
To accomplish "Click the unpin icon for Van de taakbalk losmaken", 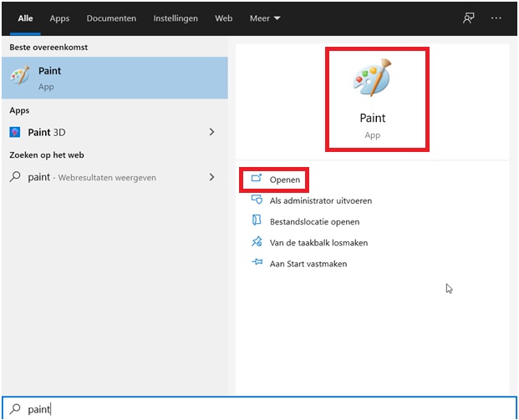I will click(x=257, y=242).
